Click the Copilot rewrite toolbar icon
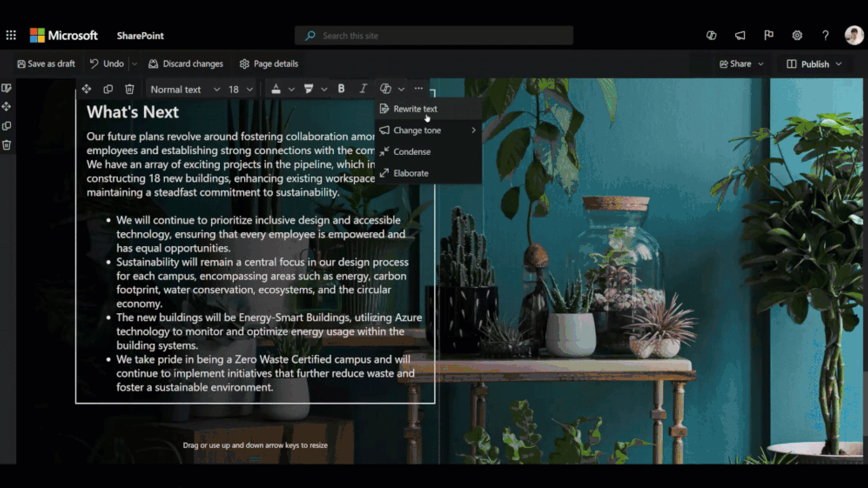The image size is (868, 488). (x=386, y=89)
